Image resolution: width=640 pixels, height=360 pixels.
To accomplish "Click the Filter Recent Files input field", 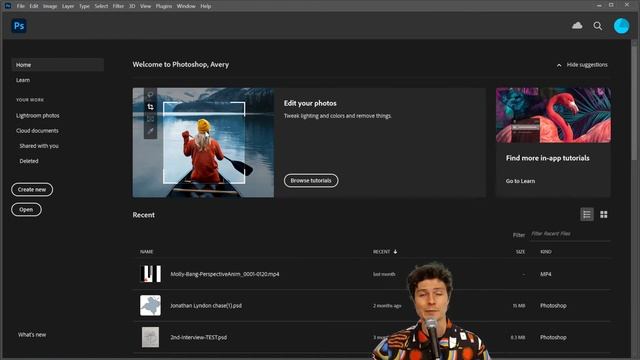I will pyautogui.click(x=570, y=234).
